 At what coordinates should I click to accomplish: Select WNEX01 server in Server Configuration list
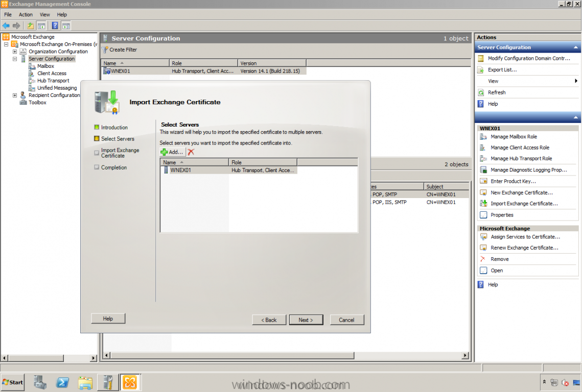(204, 71)
